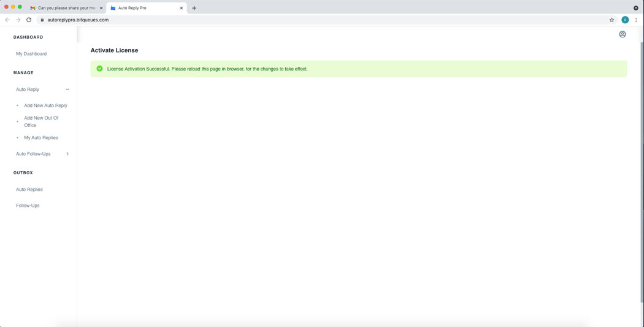View My Auto Replies

pyautogui.click(x=41, y=137)
